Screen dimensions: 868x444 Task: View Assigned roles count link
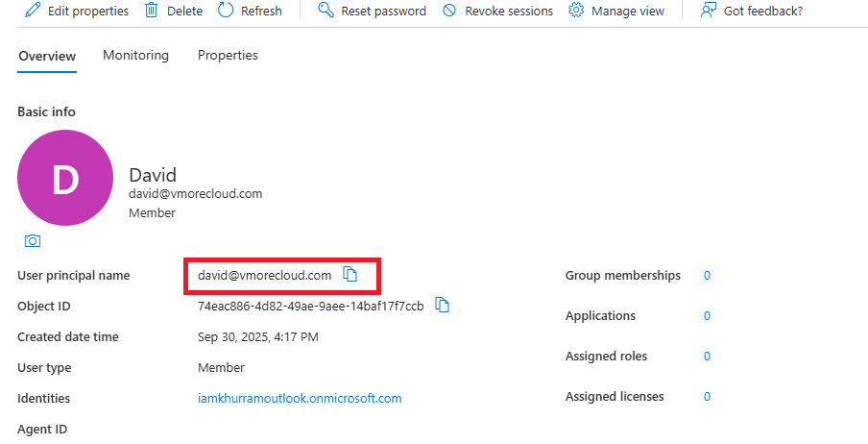pos(707,356)
